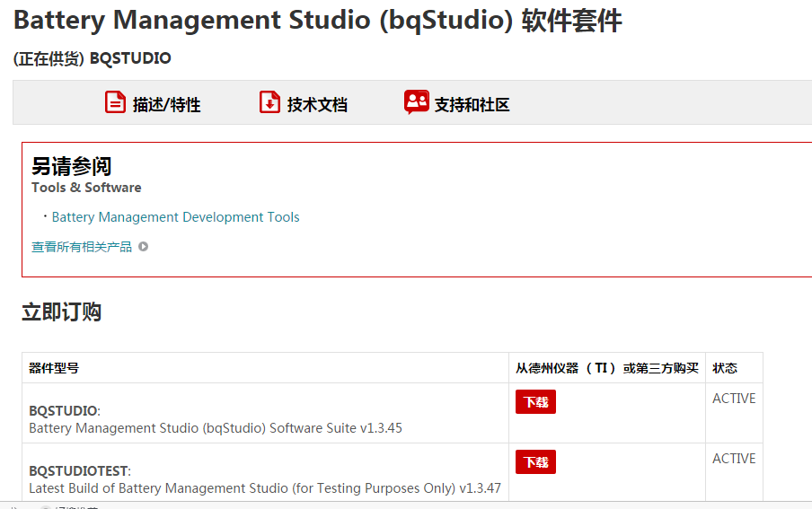
Task: Select the BQSTUDIO part number text
Action: [63, 411]
